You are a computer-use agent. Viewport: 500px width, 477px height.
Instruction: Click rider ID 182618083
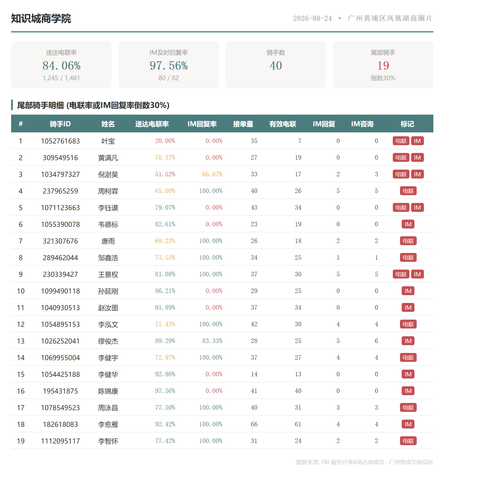click(60, 424)
